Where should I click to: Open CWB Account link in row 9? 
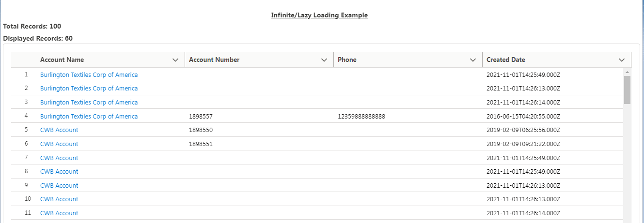click(x=59, y=186)
